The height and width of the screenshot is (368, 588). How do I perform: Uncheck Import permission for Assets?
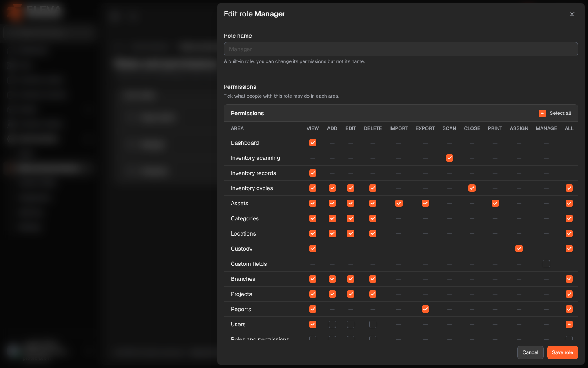[x=399, y=203]
